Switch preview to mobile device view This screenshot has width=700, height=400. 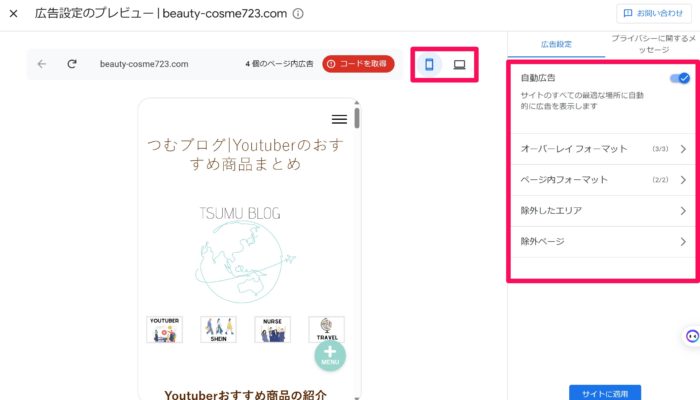(429, 65)
